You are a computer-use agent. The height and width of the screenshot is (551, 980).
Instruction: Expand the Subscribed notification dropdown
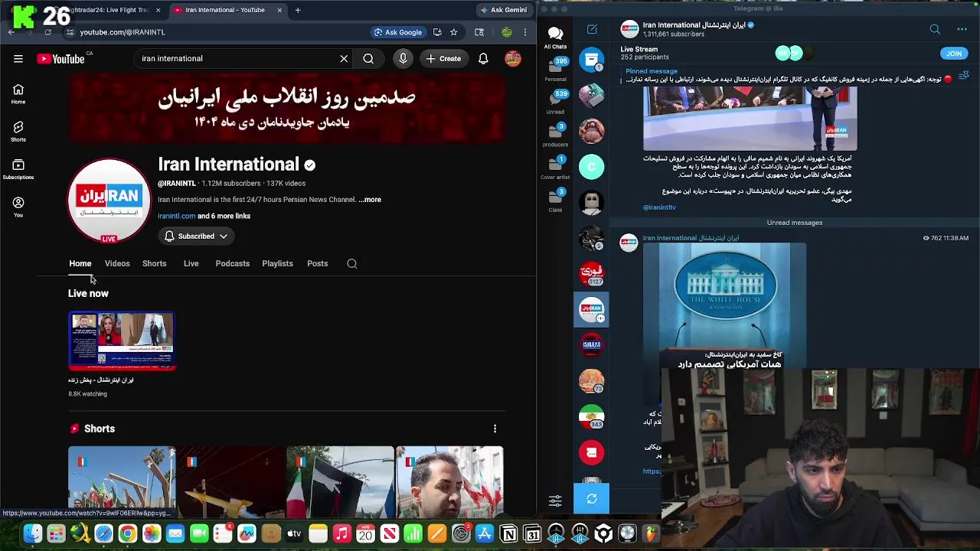pyautogui.click(x=196, y=236)
